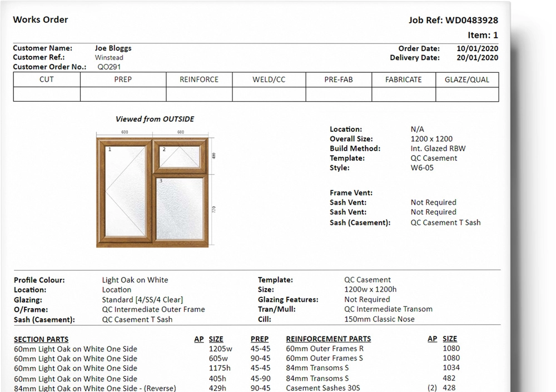Click size 1200w x 1200h

370,290
